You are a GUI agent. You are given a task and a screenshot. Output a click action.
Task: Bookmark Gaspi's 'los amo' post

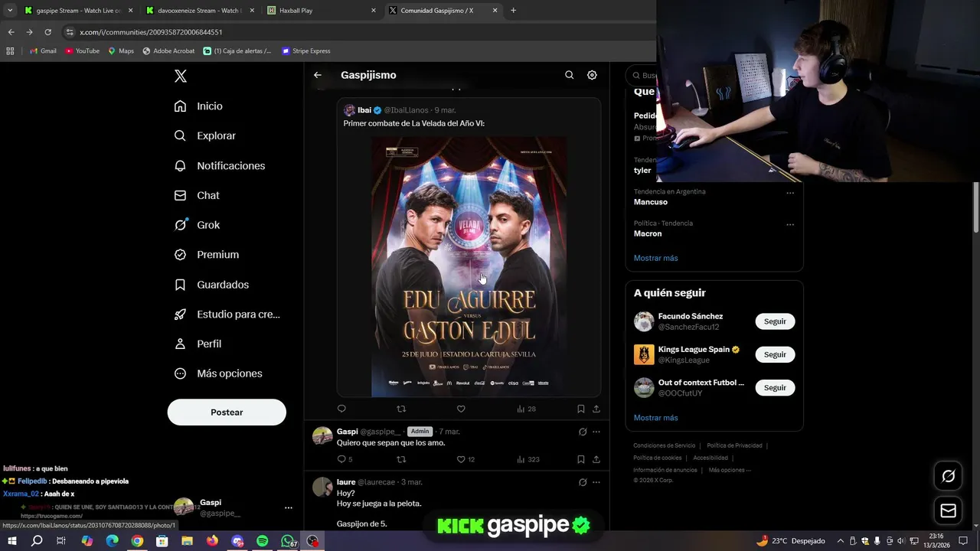coord(580,459)
